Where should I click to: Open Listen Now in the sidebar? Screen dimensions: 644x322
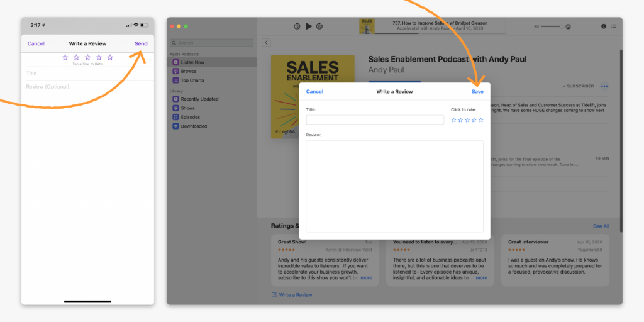coord(211,62)
